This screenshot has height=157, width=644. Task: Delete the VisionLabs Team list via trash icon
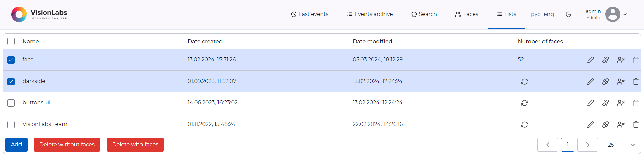[636, 125]
